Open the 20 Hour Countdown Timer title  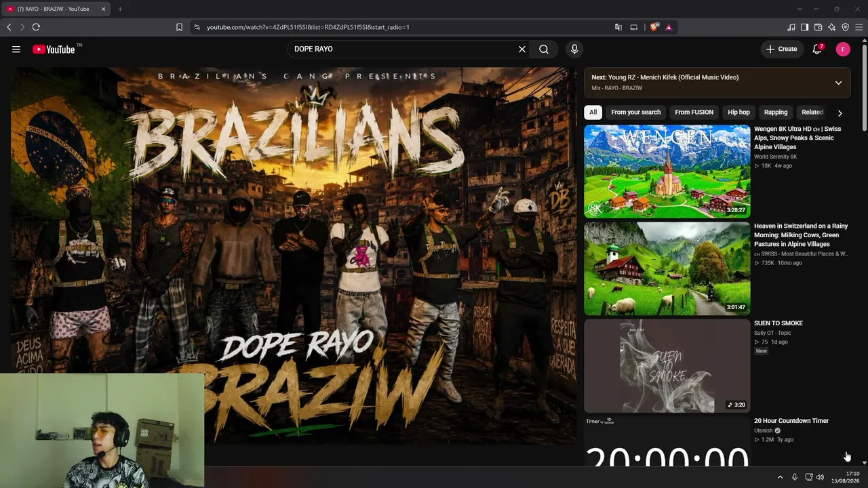click(x=791, y=421)
